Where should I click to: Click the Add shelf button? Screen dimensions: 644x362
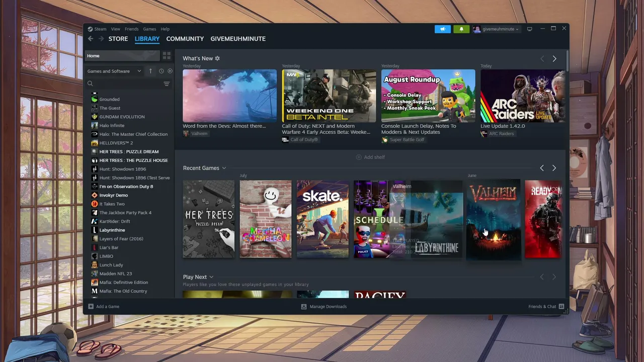(x=370, y=157)
